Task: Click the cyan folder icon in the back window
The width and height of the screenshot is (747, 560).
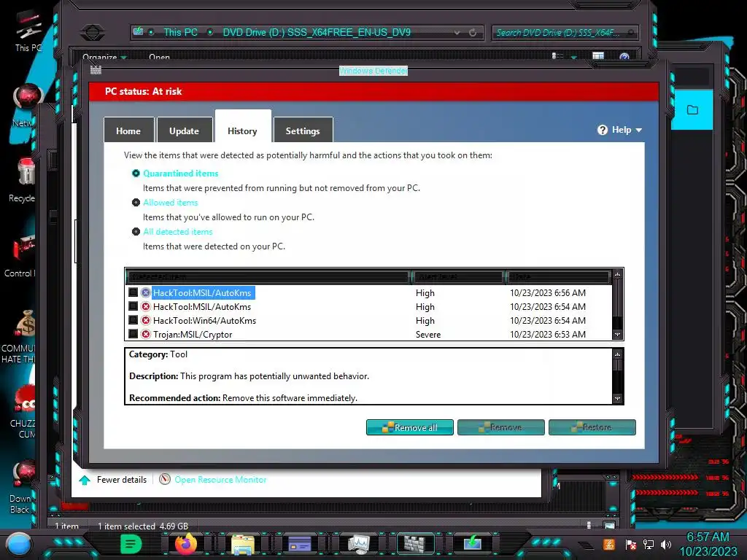Action: pos(692,110)
